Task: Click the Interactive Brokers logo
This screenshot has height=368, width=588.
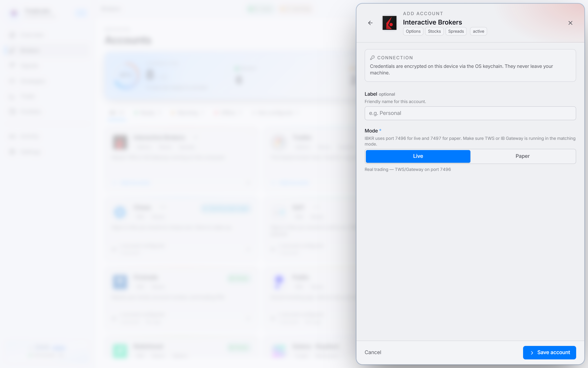Action: [390, 23]
